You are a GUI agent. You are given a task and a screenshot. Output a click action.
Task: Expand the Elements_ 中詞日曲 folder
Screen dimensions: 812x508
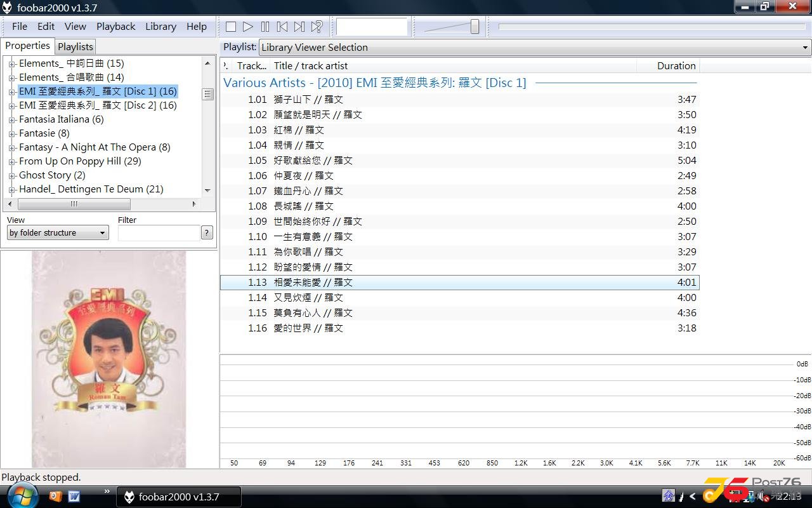pos(12,63)
